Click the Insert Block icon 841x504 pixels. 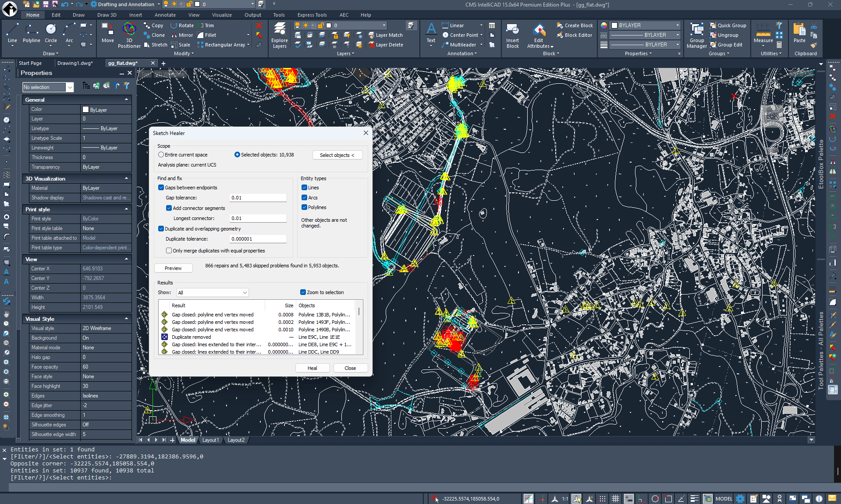coord(512,35)
